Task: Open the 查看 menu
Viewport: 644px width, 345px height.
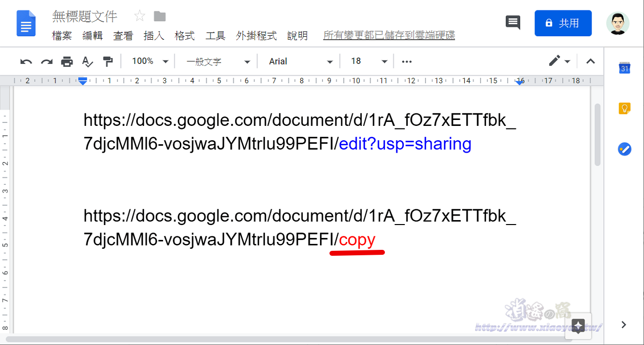Action: 123,36
